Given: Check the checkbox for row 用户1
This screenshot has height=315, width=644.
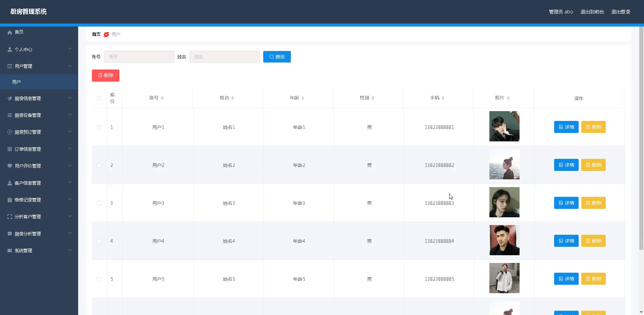Looking at the screenshot, I should click(99, 127).
